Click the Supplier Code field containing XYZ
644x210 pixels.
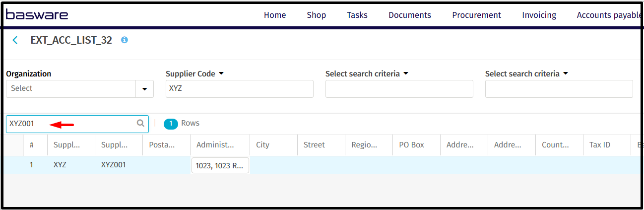(x=239, y=89)
